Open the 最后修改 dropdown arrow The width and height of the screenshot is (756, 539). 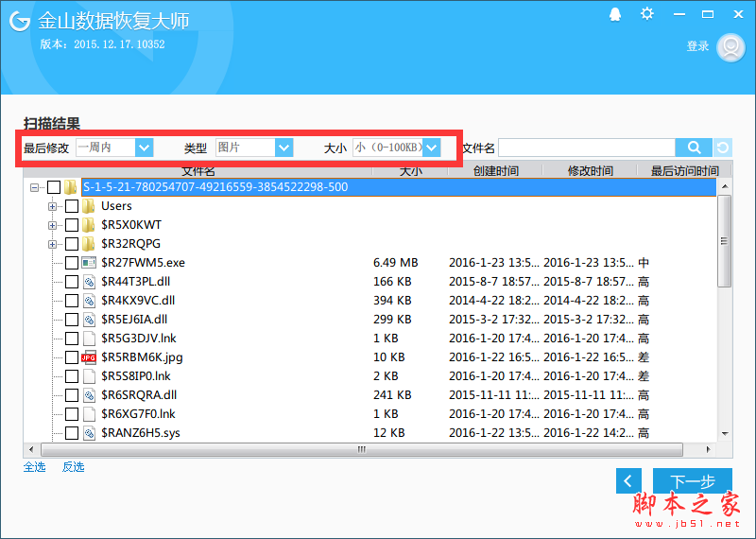145,148
